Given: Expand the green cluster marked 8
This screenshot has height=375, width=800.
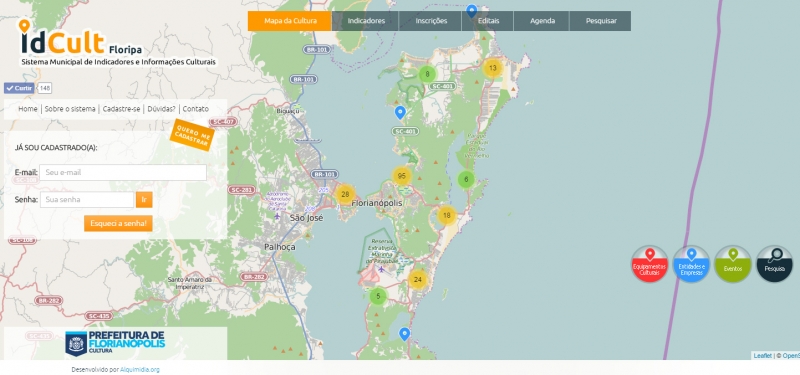Looking at the screenshot, I should click(427, 74).
